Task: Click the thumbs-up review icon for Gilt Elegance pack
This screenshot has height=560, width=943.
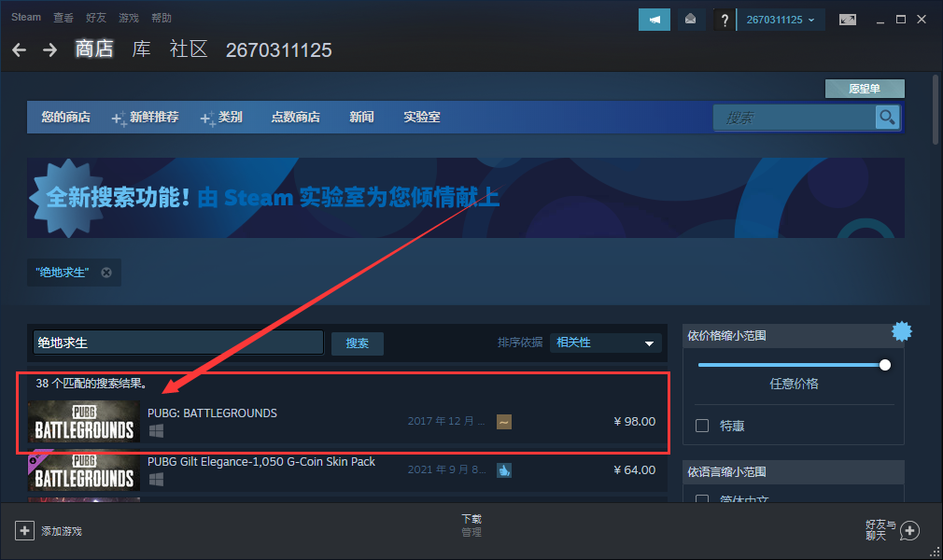Action: point(504,470)
